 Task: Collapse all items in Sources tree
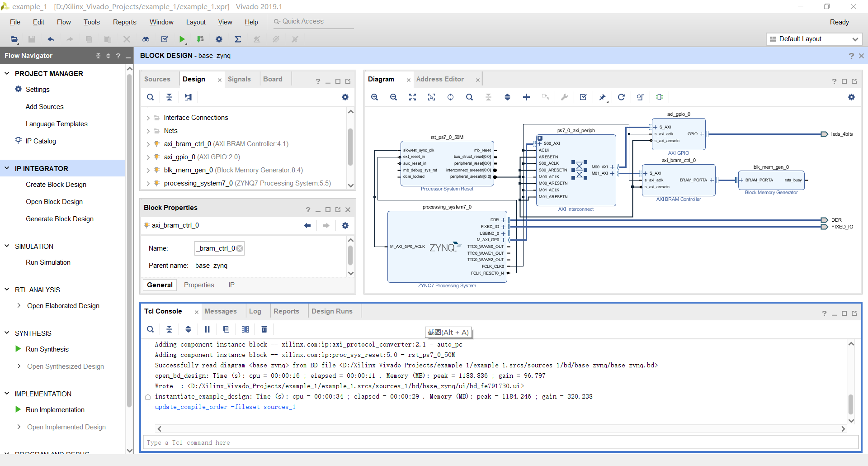pos(170,97)
